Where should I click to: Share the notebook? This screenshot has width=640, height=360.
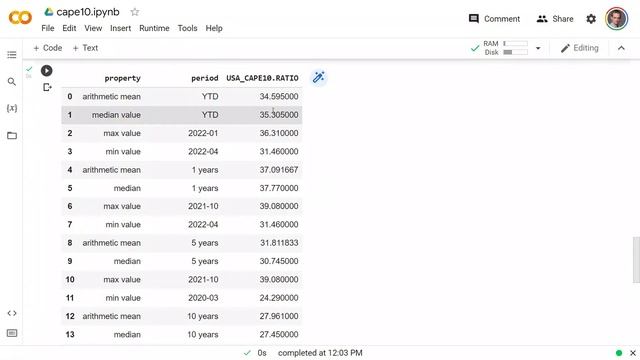555,19
